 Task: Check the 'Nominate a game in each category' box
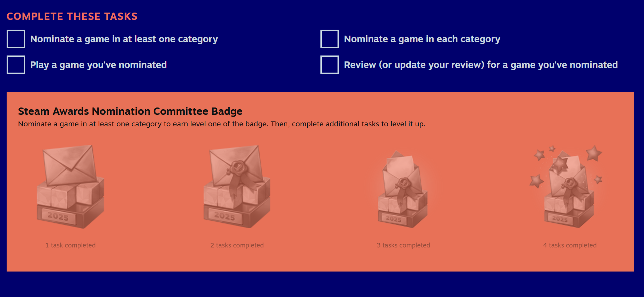point(329,39)
